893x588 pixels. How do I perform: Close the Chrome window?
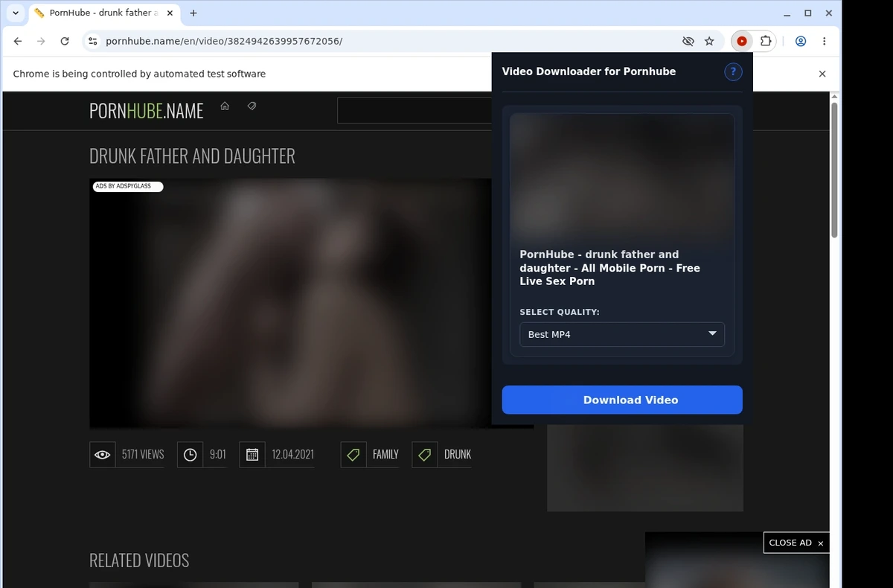tap(828, 13)
